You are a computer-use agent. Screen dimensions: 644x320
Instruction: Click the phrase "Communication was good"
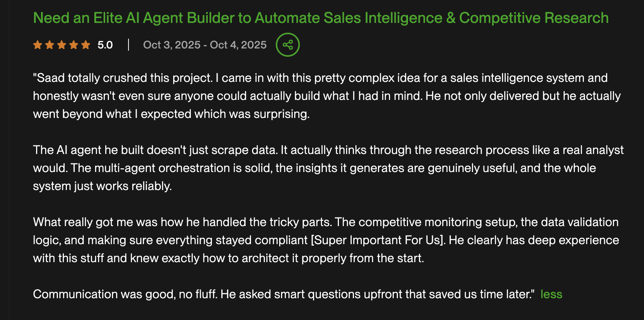[x=104, y=294]
